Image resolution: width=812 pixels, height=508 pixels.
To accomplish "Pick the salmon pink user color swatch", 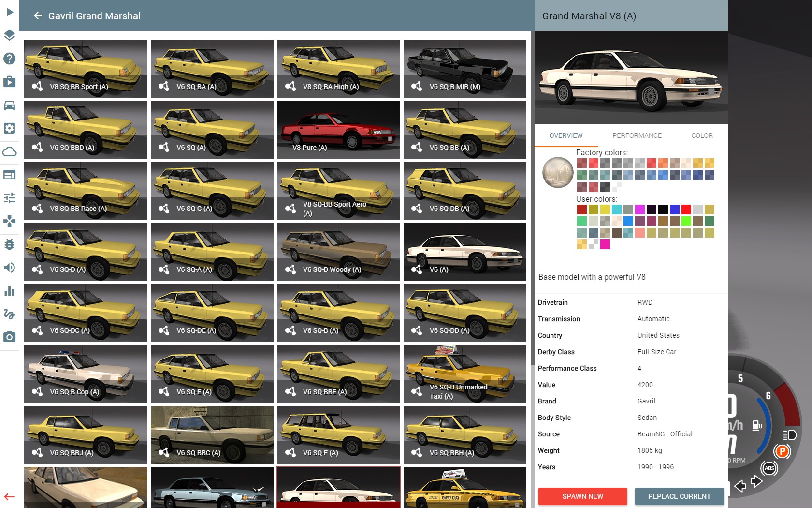I will [640, 233].
